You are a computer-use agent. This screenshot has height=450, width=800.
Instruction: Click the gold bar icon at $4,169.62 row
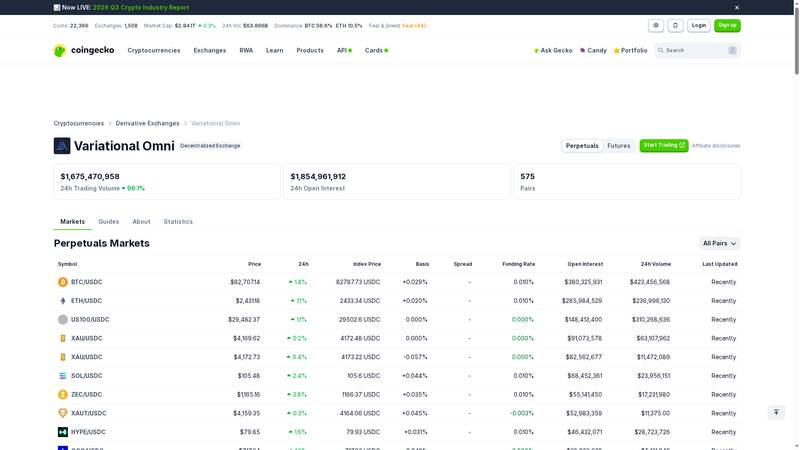[x=63, y=338]
